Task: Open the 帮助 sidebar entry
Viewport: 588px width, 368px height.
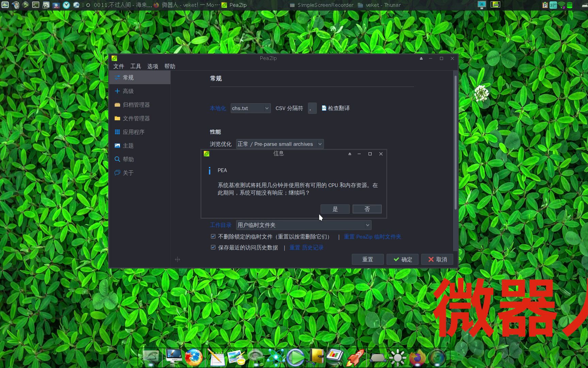Action: [140, 159]
